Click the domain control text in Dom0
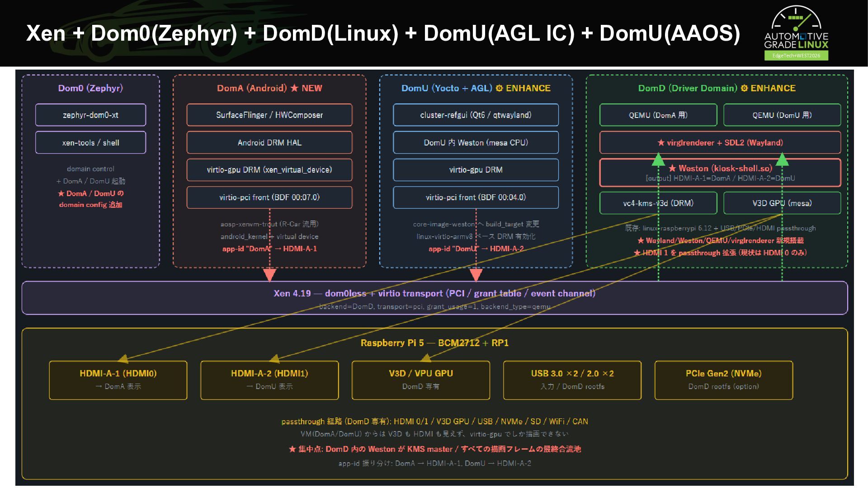 tap(90, 169)
